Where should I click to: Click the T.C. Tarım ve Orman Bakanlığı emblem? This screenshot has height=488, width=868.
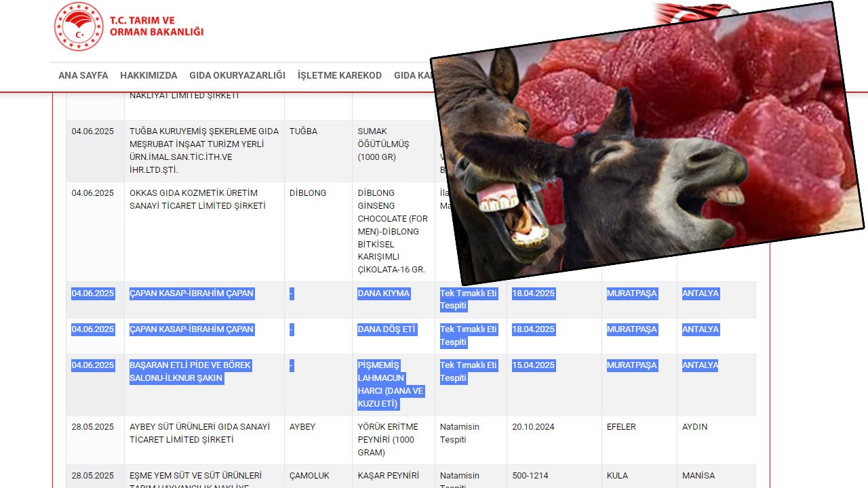(x=79, y=27)
